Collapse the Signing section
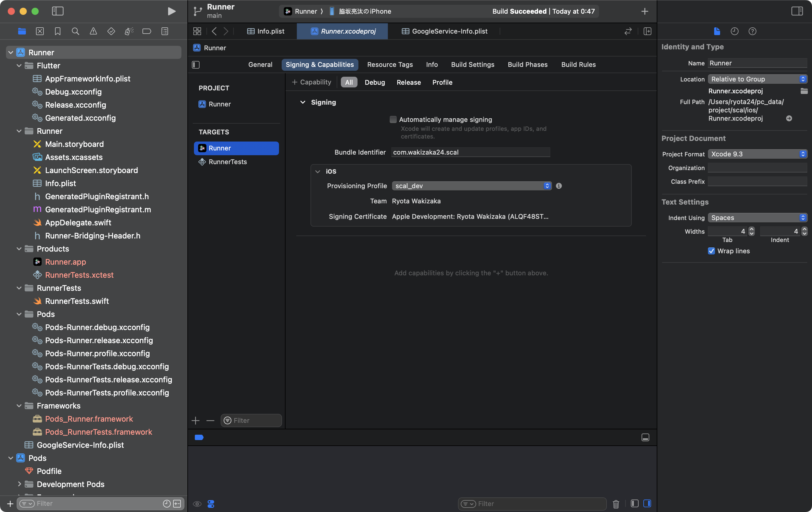Screen dimensions: 812x512 tap(303, 102)
